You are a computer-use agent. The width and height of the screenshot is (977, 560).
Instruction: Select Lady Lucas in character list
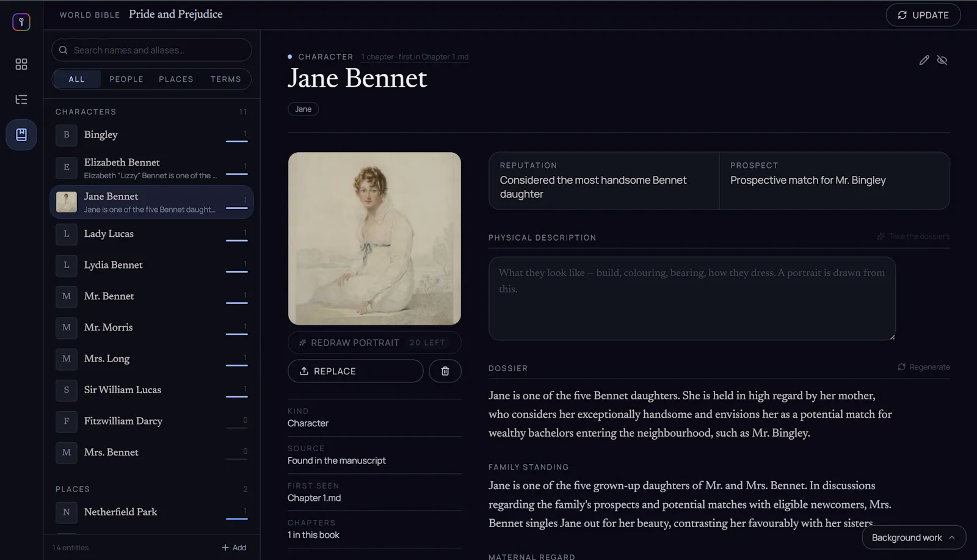click(151, 234)
